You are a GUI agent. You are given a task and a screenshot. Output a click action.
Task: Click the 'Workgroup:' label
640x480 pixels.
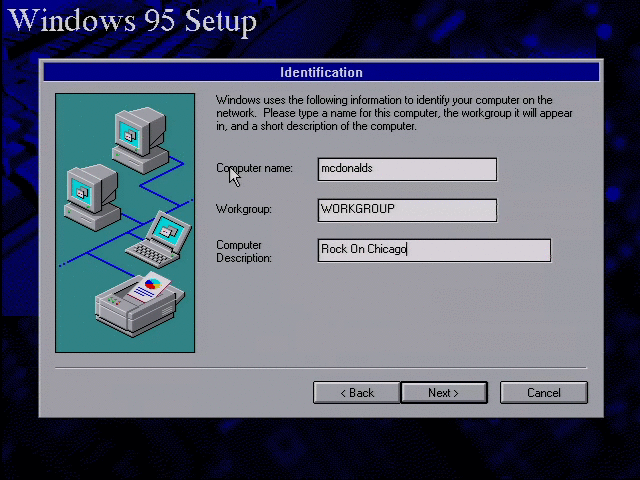(244, 209)
